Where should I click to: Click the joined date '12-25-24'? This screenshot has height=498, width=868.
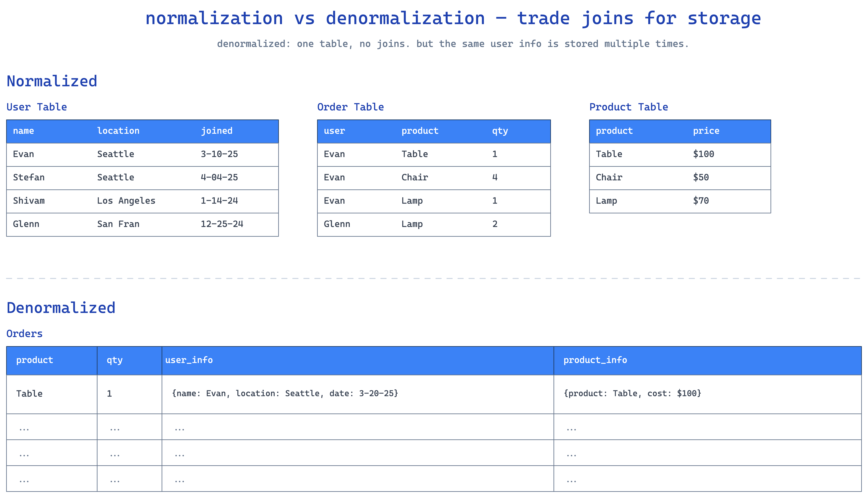(222, 224)
